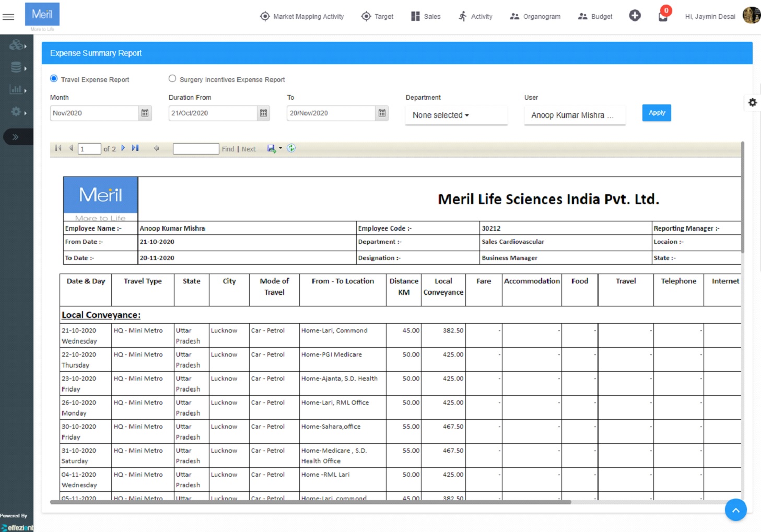Click the report horizontal scrollbar
This screenshot has width=761, height=532.
tap(310, 502)
